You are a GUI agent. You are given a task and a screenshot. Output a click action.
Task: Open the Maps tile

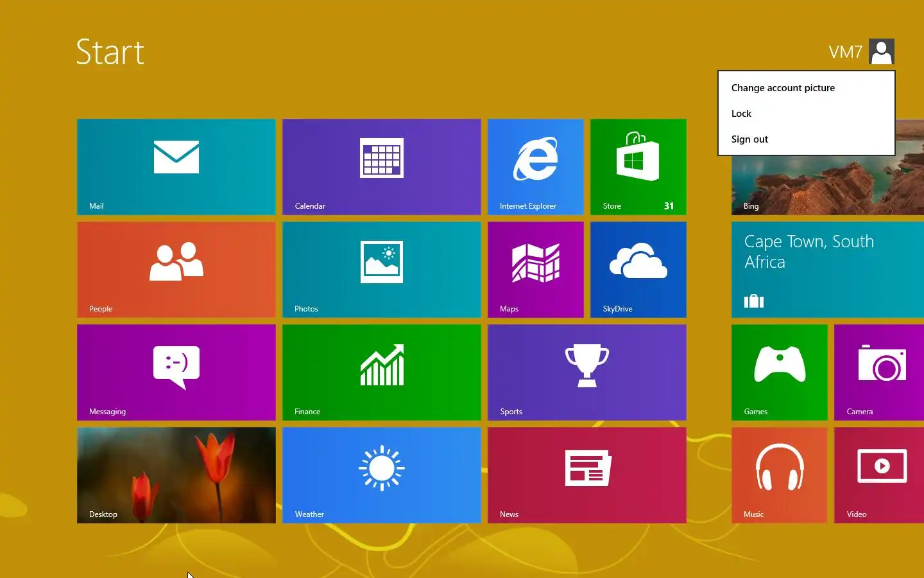point(536,270)
